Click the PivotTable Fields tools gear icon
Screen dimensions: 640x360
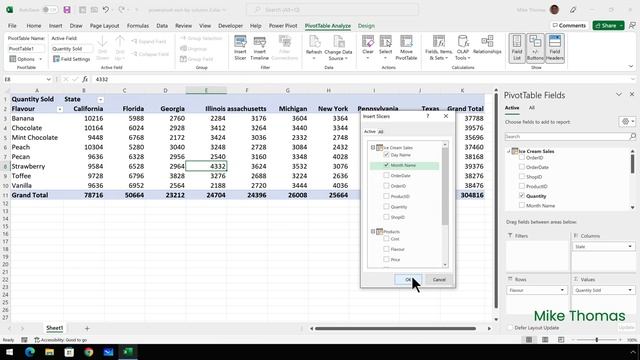pyautogui.click(x=627, y=122)
